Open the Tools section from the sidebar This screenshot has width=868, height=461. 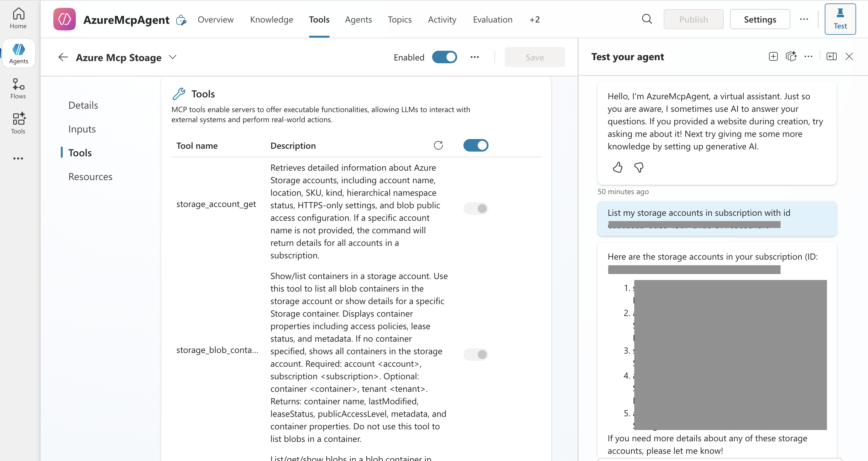pos(18,123)
